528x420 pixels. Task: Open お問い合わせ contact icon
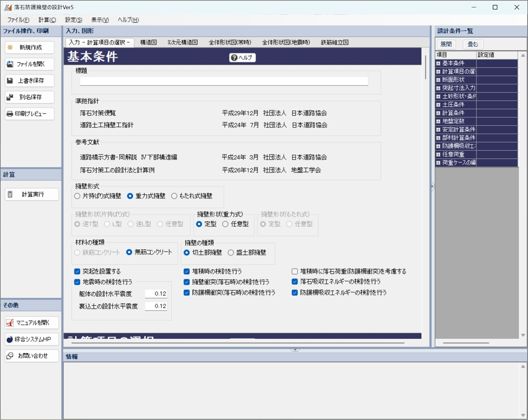[x=10, y=356]
